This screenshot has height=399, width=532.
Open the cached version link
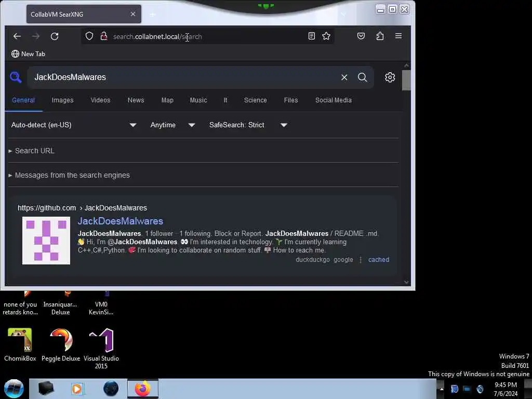pyautogui.click(x=379, y=260)
